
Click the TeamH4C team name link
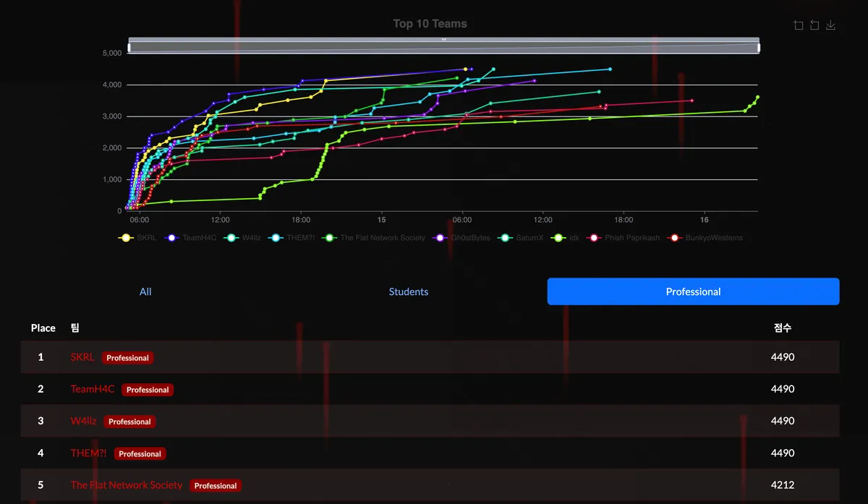tap(92, 389)
